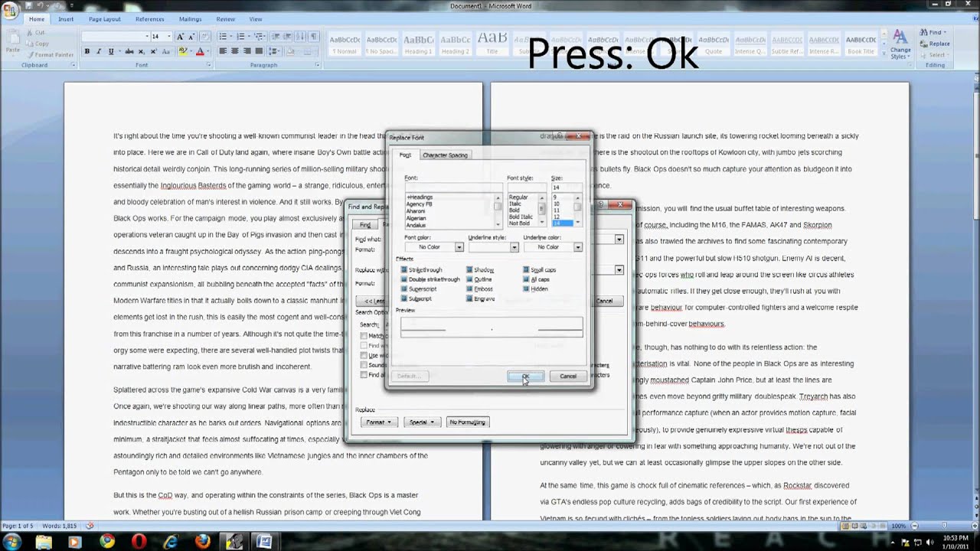This screenshot has width=980, height=551.
Task: Click the Replace button in Editing group
Action: point(935,44)
